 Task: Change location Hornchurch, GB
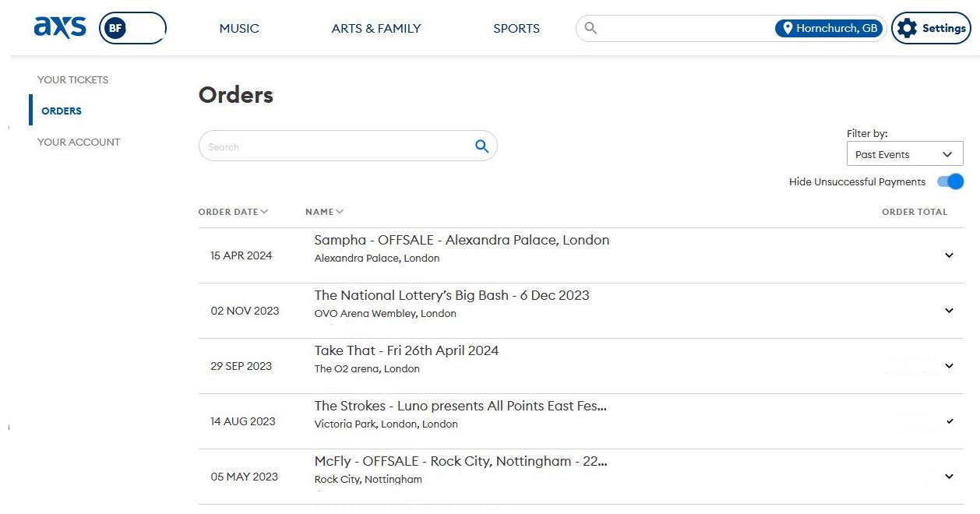tap(830, 28)
